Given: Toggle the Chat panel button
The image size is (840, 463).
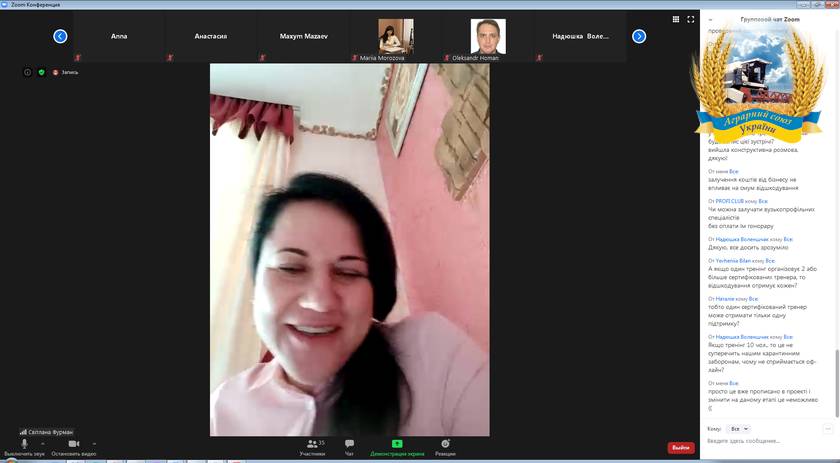Looking at the screenshot, I should point(349,447).
